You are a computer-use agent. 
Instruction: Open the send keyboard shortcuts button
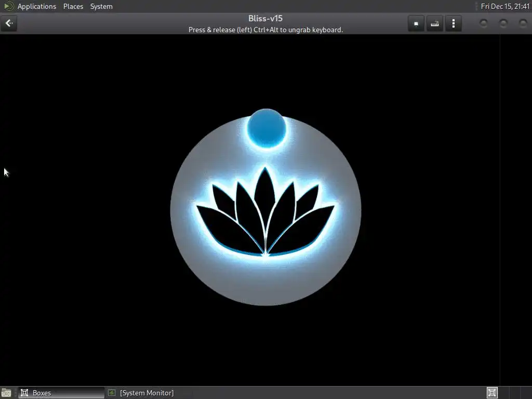pyautogui.click(x=435, y=23)
